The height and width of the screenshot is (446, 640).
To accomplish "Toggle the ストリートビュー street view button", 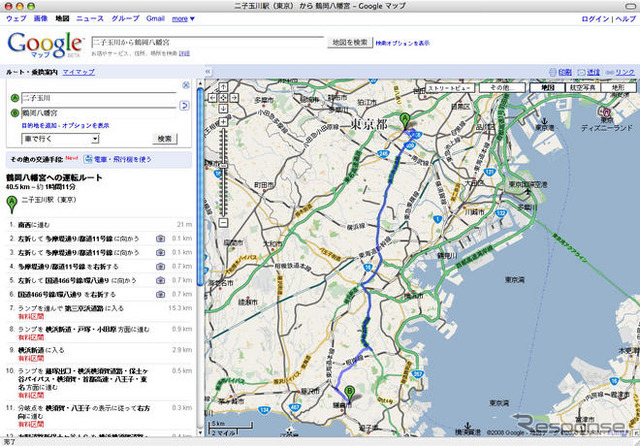I will pos(450,87).
